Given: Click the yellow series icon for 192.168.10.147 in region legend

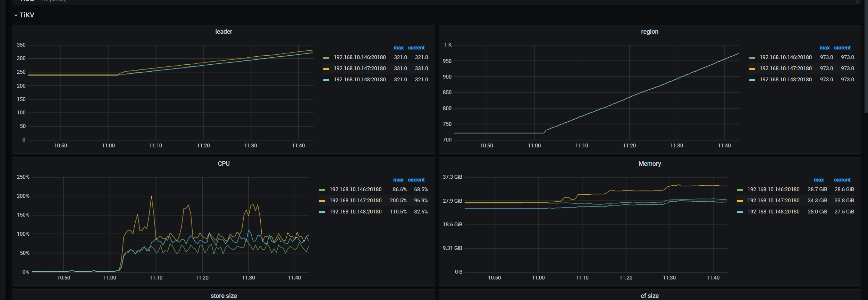Looking at the screenshot, I should click(x=752, y=69).
